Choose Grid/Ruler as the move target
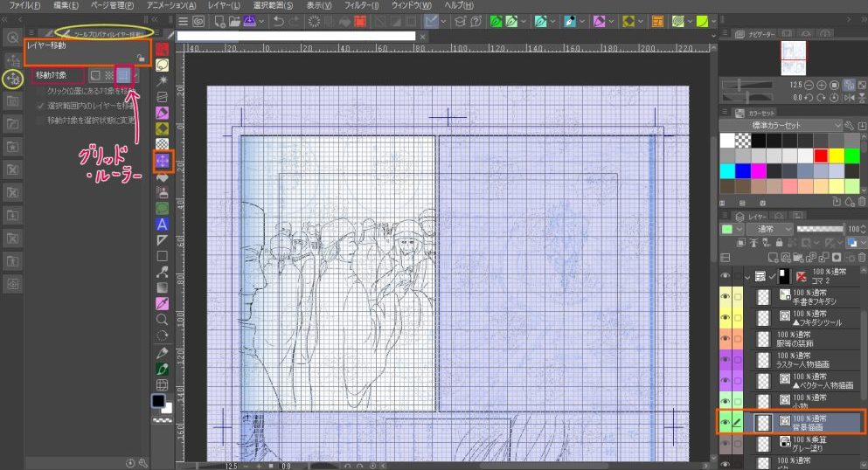 [124, 76]
